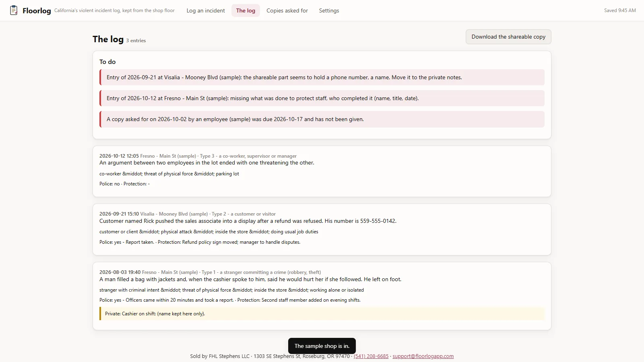The height and width of the screenshot is (362, 644).
Task: Call the (541) 208-6685 phone link
Action: click(371, 356)
